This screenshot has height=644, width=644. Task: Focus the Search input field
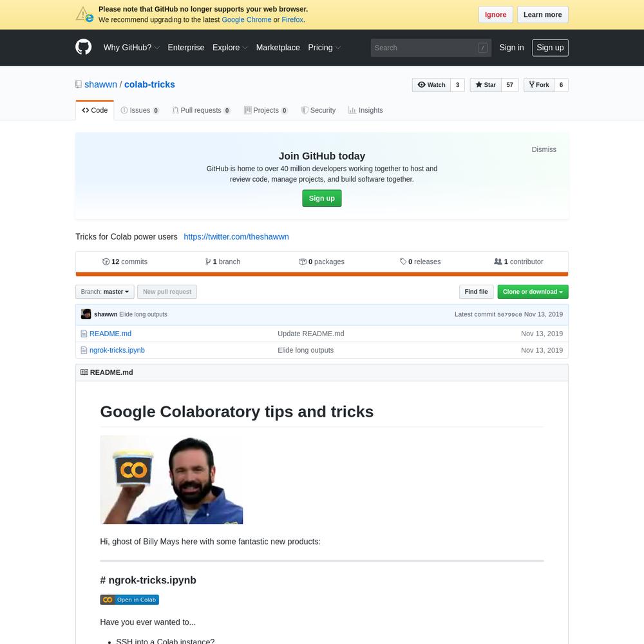click(x=431, y=48)
